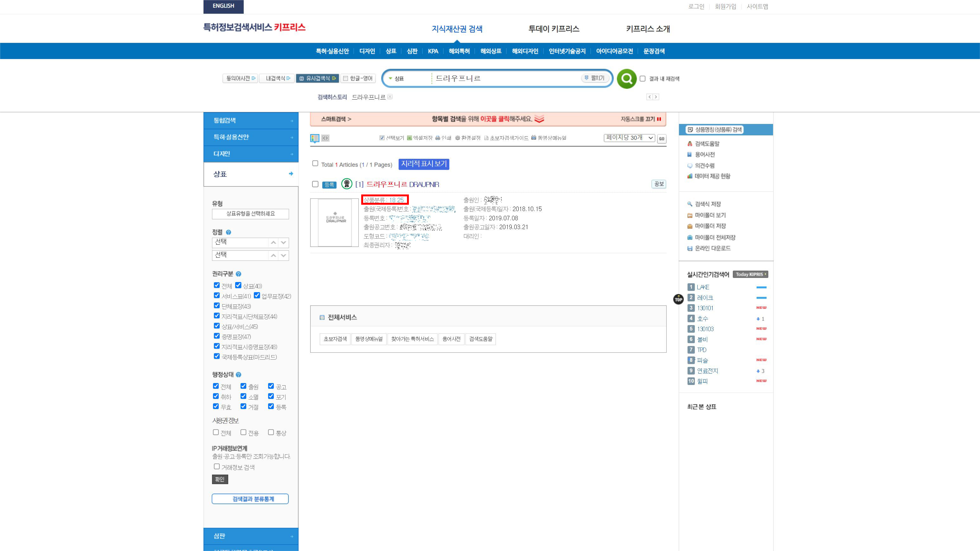This screenshot has width=980, height=551.
Task: Expand search field with 펼치기
Action: point(595,78)
